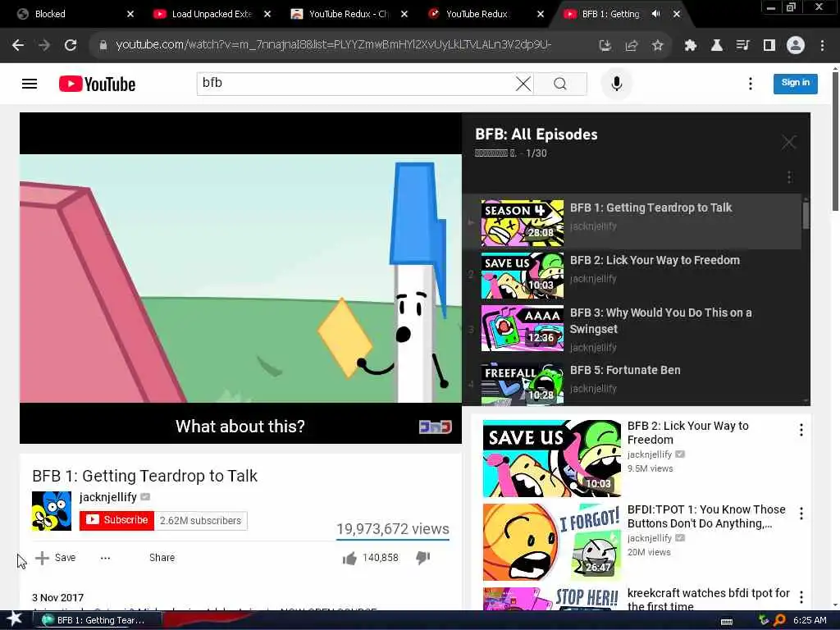Switch to Load Unpacked Extension tab

tap(212, 14)
